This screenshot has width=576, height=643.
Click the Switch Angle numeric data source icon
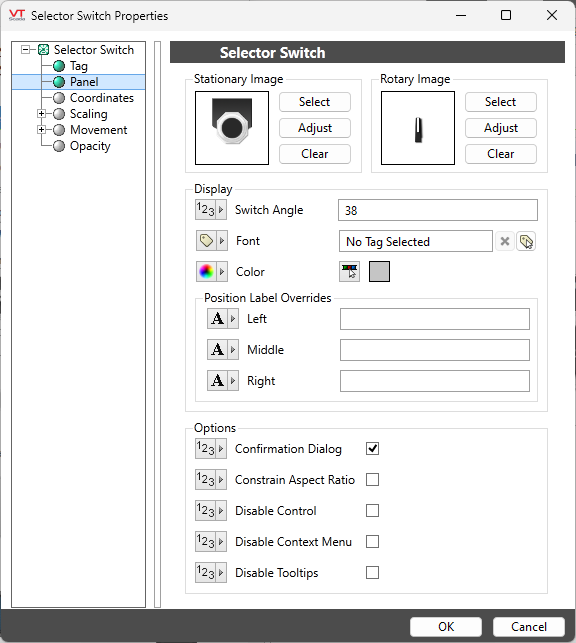coord(211,210)
